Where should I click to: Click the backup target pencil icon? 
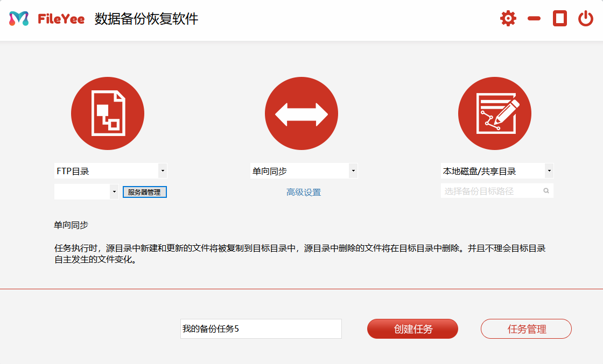point(494,113)
